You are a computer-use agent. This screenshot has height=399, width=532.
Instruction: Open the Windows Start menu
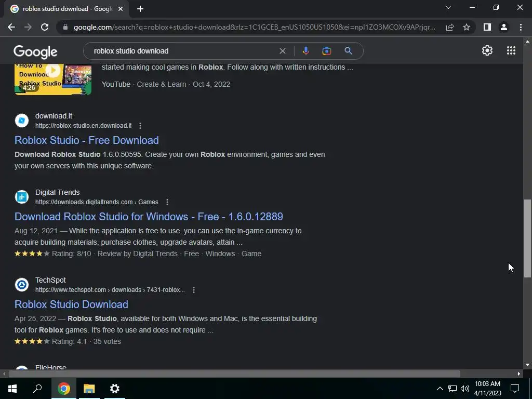point(12,389)
